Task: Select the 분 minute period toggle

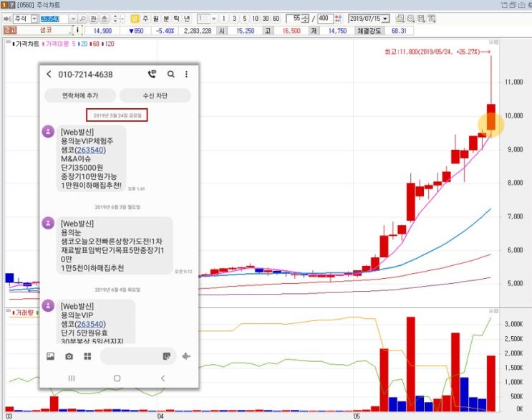Action: [x=166, y=19]
